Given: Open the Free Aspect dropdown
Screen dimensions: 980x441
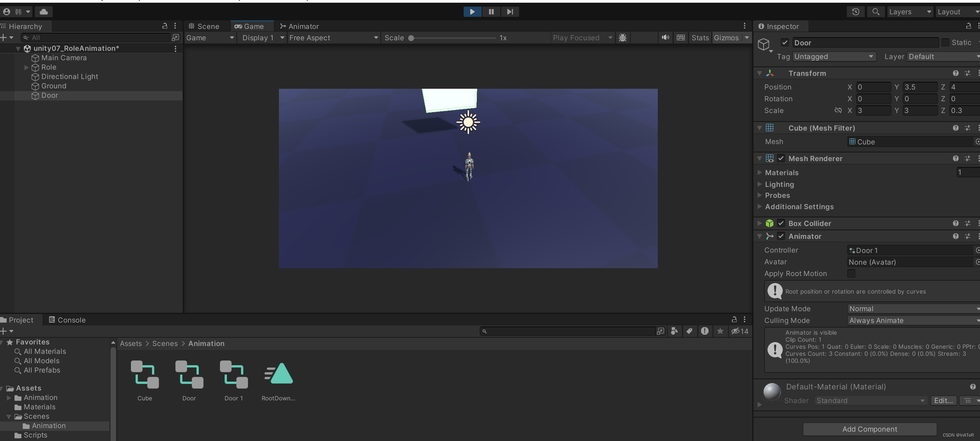Looking at the screenshot, I should (334, 38).
